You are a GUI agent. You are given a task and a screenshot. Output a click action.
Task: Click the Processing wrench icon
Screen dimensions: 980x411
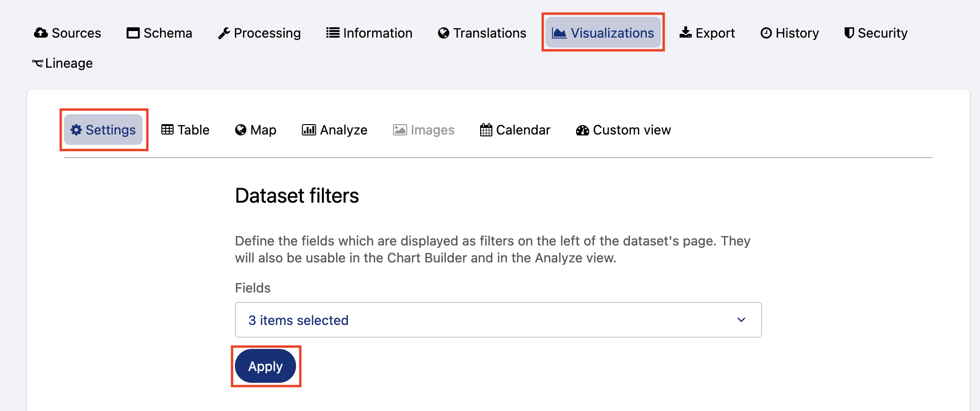224,33
